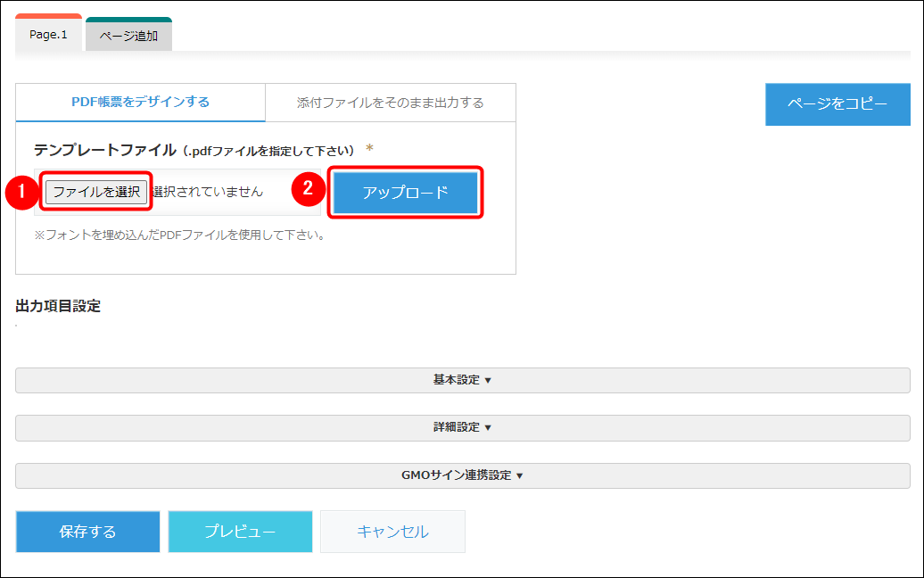Screen dimensions: 924x578
Task: Click the ▼ arrow beside GMOサイン連携設定
Action: point(519,476)
